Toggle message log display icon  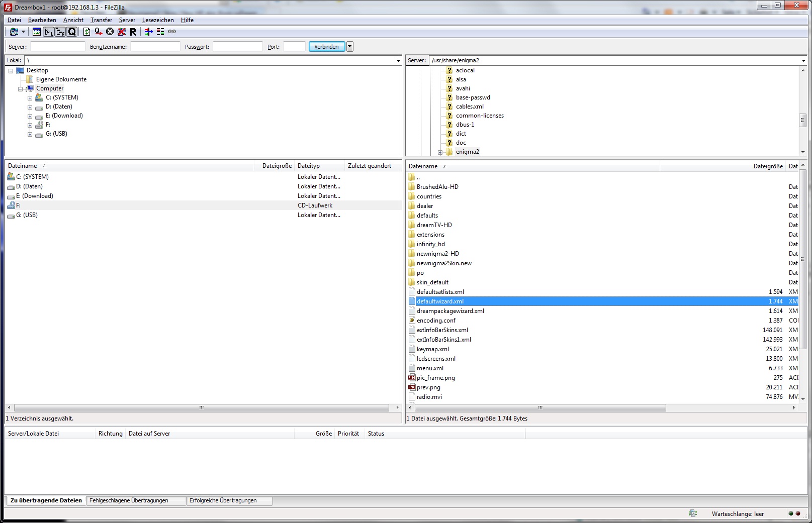(x=37, y=32)
